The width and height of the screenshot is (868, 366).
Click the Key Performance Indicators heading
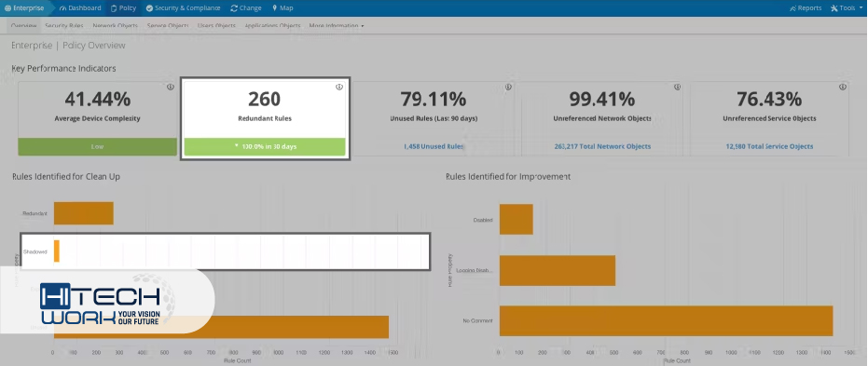63,69
